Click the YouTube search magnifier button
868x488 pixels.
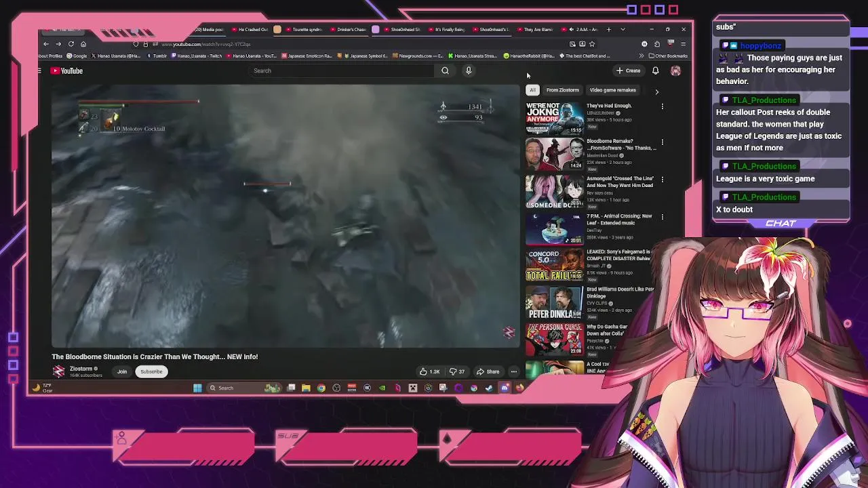445,70
